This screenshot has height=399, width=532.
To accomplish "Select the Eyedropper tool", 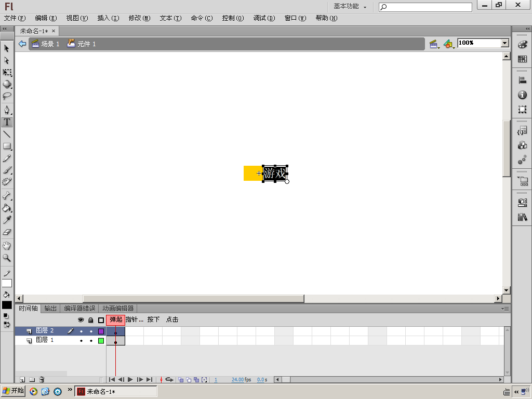I will click(x=7, y=220).
